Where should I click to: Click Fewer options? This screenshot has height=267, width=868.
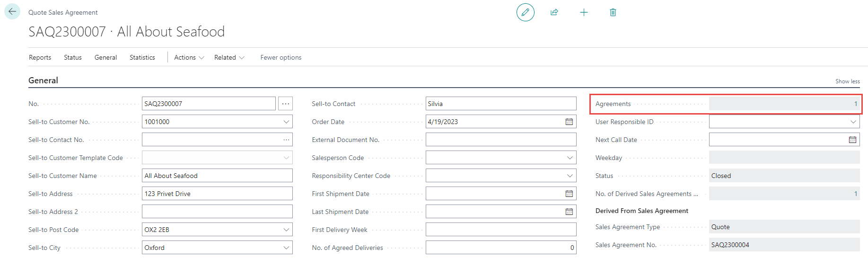[281, 57]
